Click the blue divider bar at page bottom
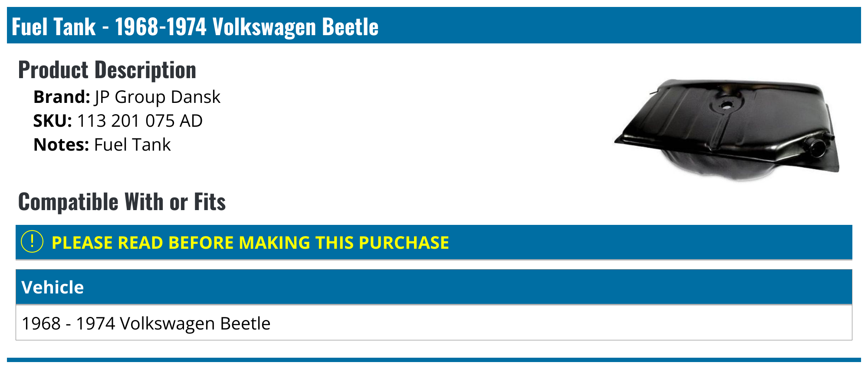This screenshot has width=868, height=369. (x=434, y=359)
